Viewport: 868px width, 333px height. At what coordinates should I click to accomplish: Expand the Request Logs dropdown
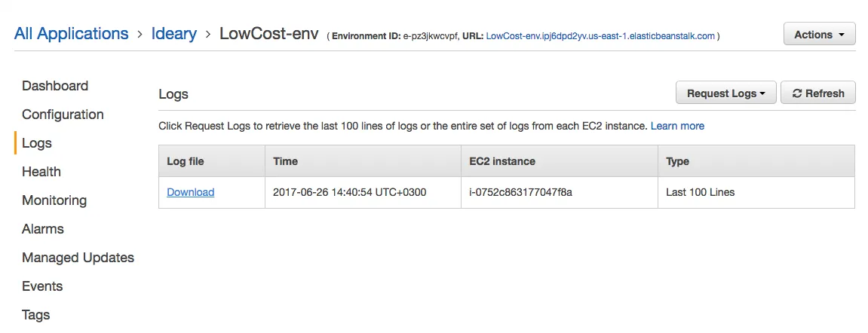point(725,93)
